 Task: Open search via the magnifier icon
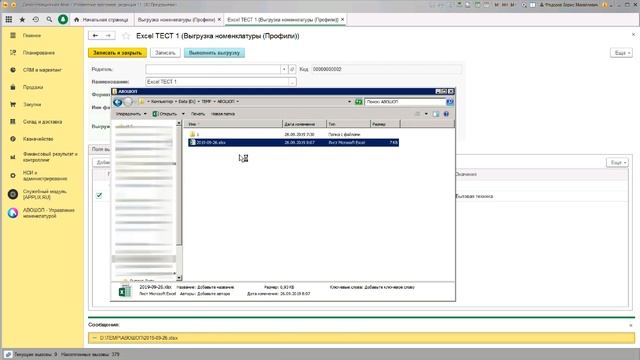(x=49, y=20)
